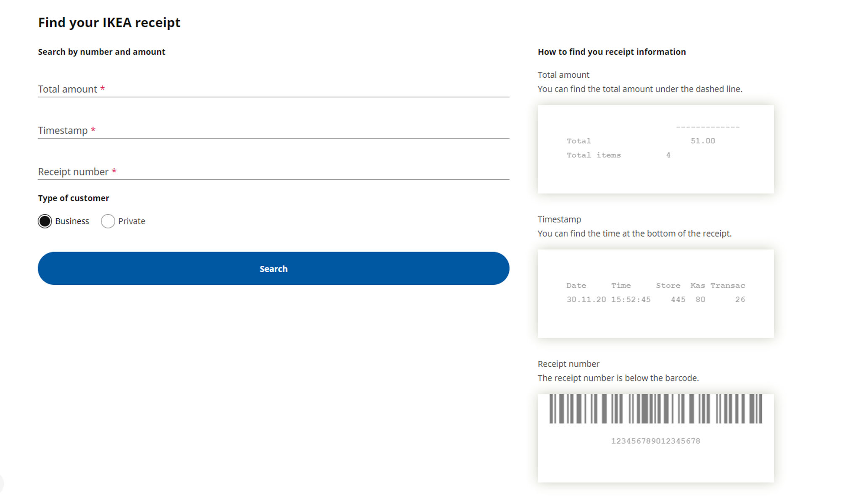This screenshot has height=504, width=861.
Task: Click the Timestamp section label on the right
Action: click(559, 219)
